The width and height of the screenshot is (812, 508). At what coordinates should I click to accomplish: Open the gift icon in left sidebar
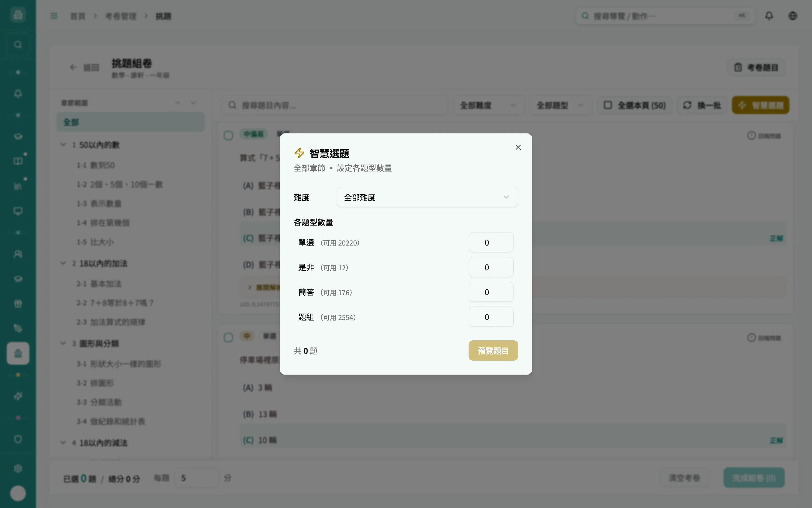(18, 304)
